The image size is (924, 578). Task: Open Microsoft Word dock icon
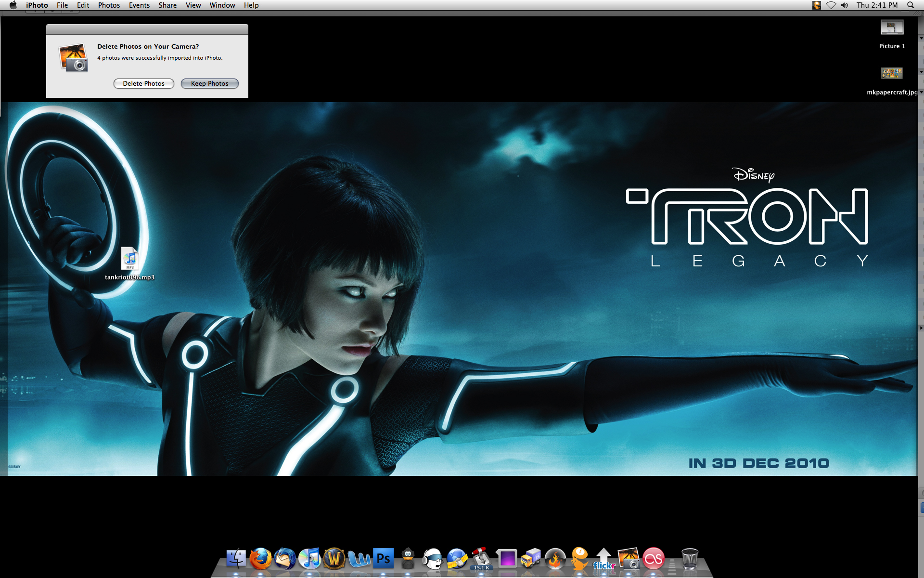tap(359, 559)
